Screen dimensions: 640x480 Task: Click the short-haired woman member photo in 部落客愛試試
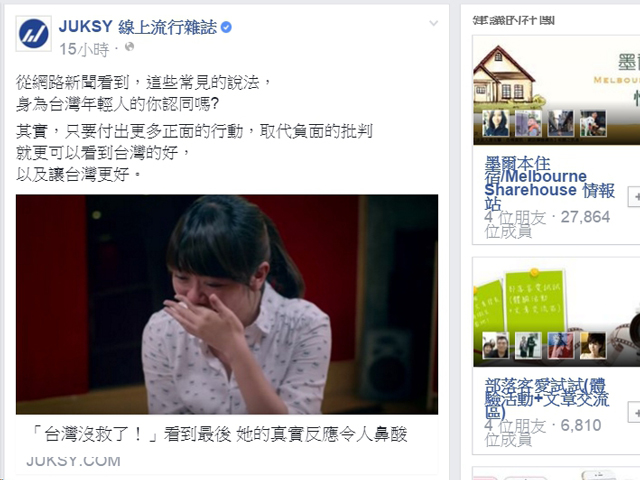point(593,345)
